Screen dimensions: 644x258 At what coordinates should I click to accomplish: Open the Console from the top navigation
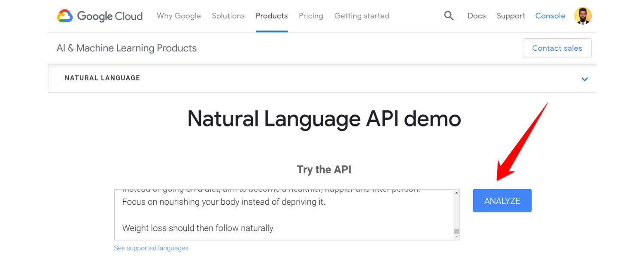550,15
